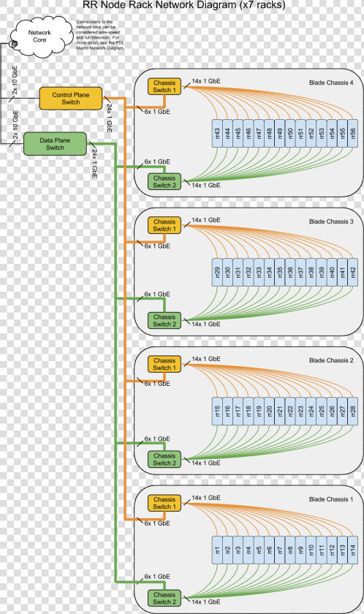Select Chassis Switch 1 in Blade Chassis 2
This screenshot has height=614, width=364.
click(164, 364)
